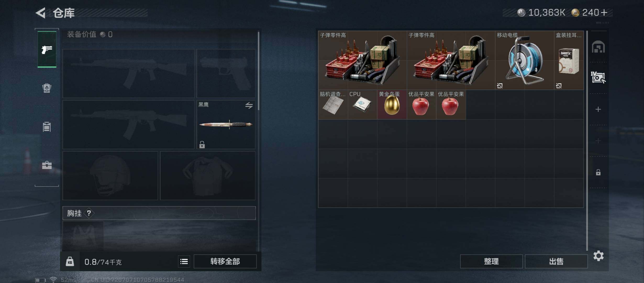Image resolution: width=644 pixels, height=283 pixels.
Task: Go back using the arrow beside 仓库
Action: coord(41,13)
